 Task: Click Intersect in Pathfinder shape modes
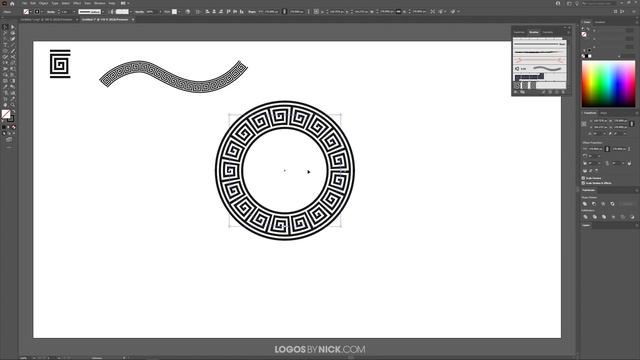[x=603, y=204]
